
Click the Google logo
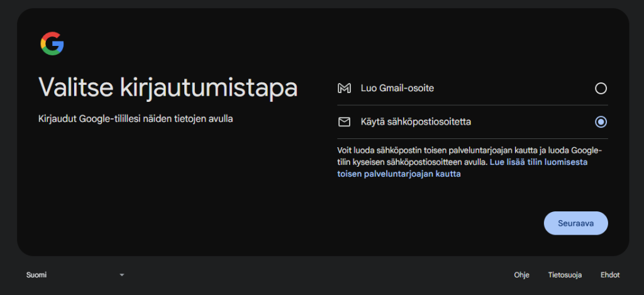(x=52, y=43)
